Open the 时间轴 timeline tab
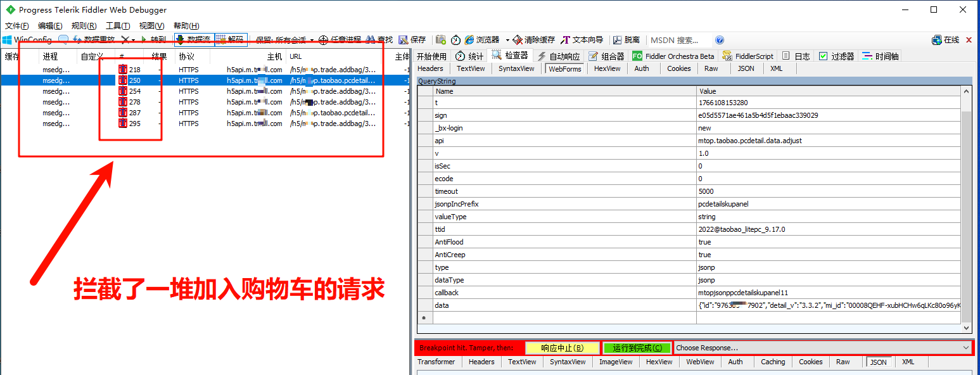 coord(880,56)
